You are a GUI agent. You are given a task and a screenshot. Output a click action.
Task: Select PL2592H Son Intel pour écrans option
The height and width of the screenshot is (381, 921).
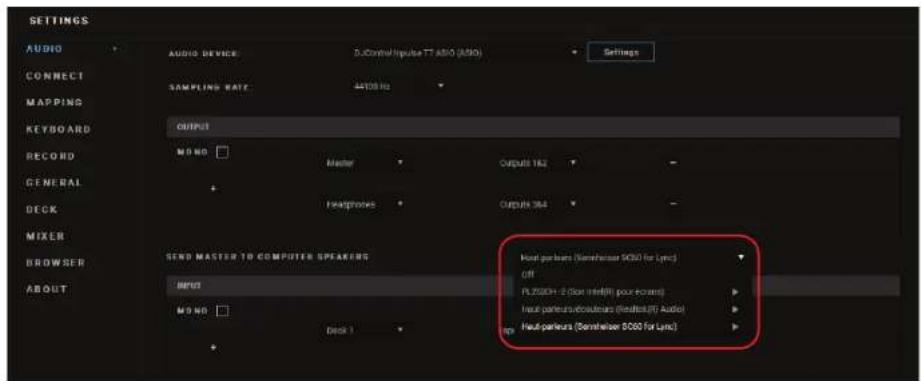[593, 291]
